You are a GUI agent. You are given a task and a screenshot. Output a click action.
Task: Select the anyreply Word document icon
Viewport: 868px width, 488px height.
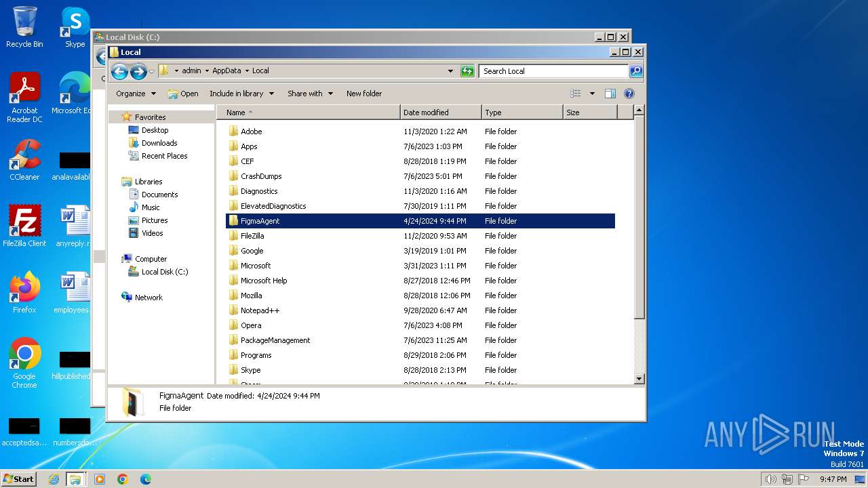pos(75,226)
